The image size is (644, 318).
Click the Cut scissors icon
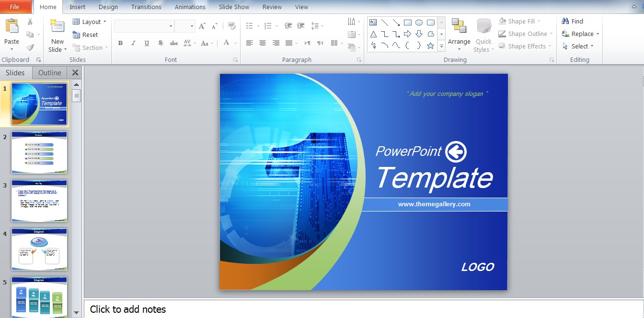click(x=30, y=22)
